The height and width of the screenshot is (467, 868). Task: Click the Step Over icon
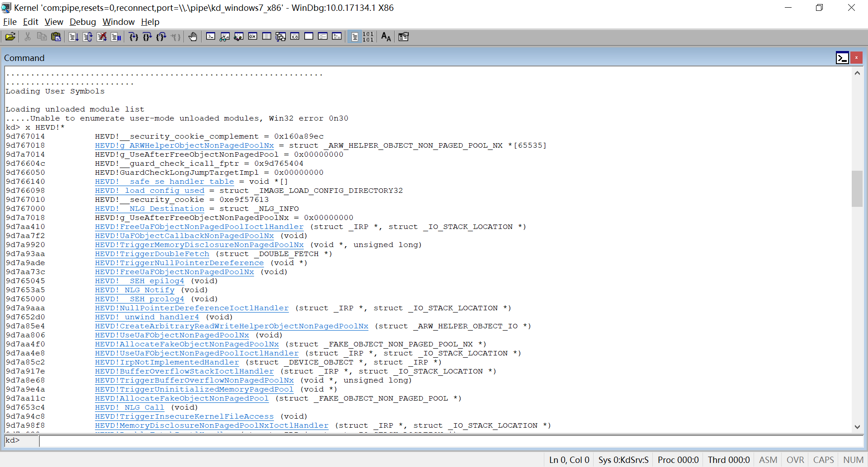[147, 37]
